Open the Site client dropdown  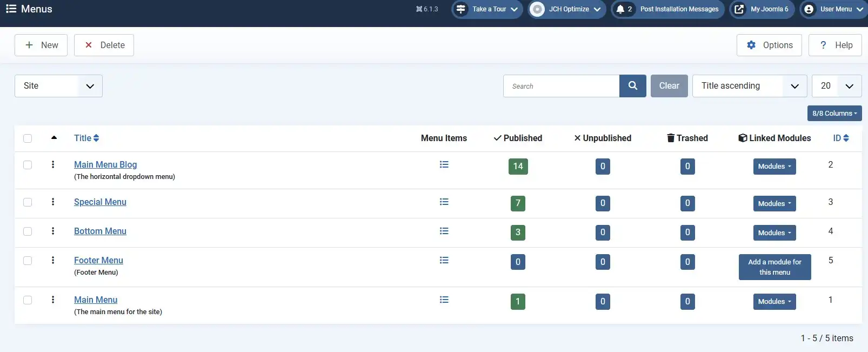pyautogui.click(x=58, y=86)
